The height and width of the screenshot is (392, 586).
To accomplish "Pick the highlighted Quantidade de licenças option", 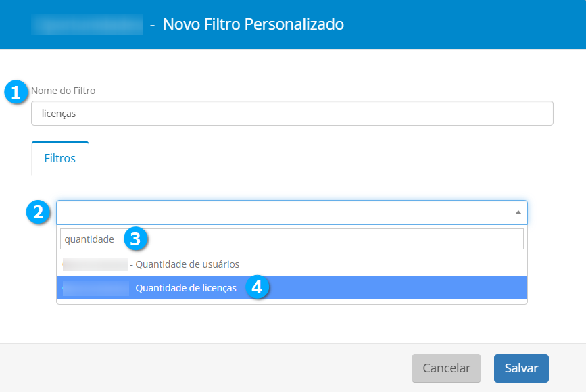I will [186, 288].
